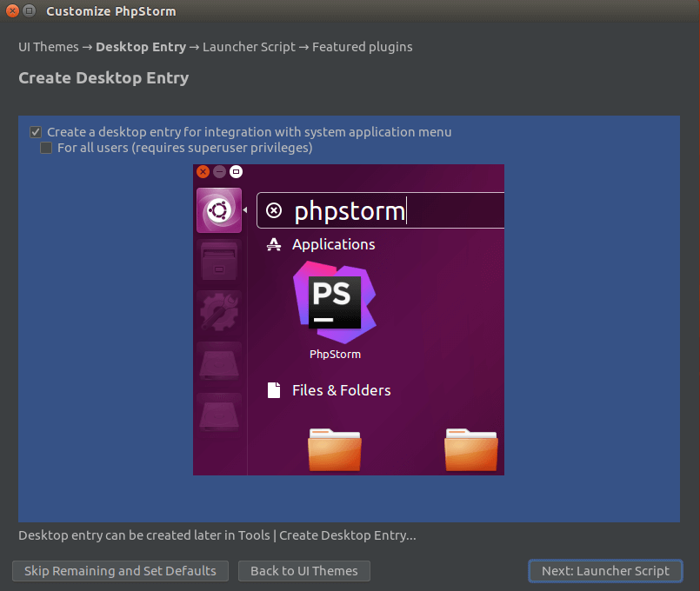Click the phpstorm search field in preview

pos(391,210)
